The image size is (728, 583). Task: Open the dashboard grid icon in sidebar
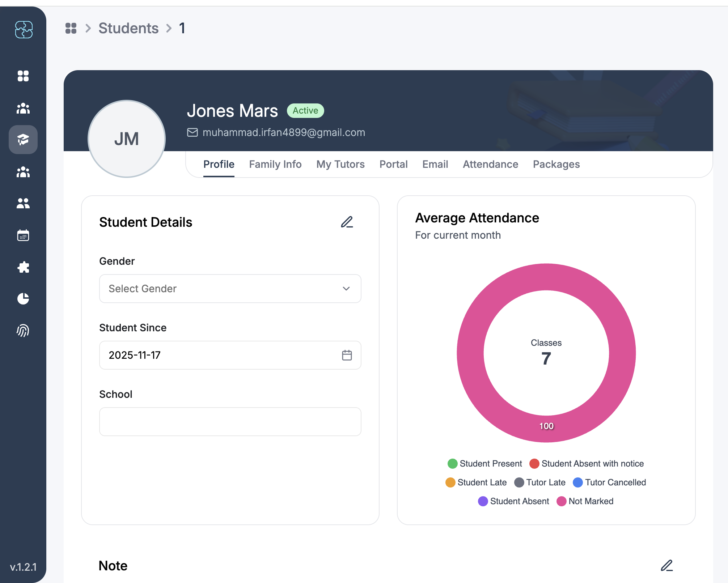coord(23,76)
